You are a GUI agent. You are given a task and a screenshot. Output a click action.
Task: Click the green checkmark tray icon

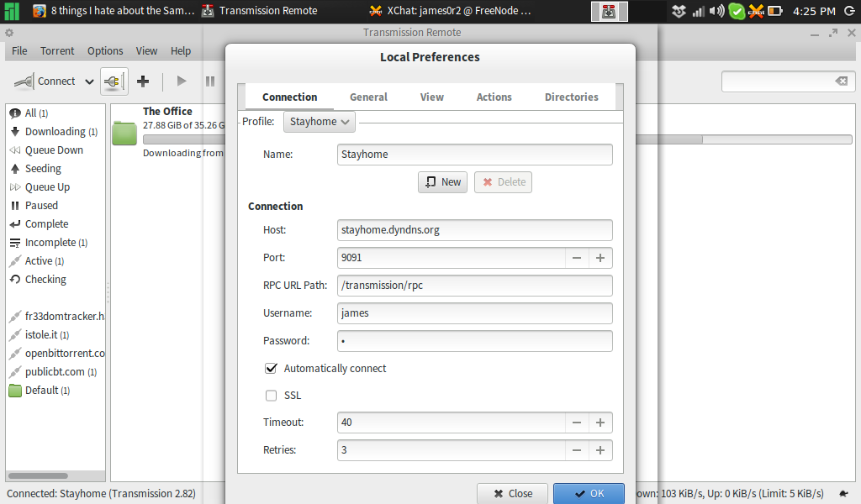737,11
